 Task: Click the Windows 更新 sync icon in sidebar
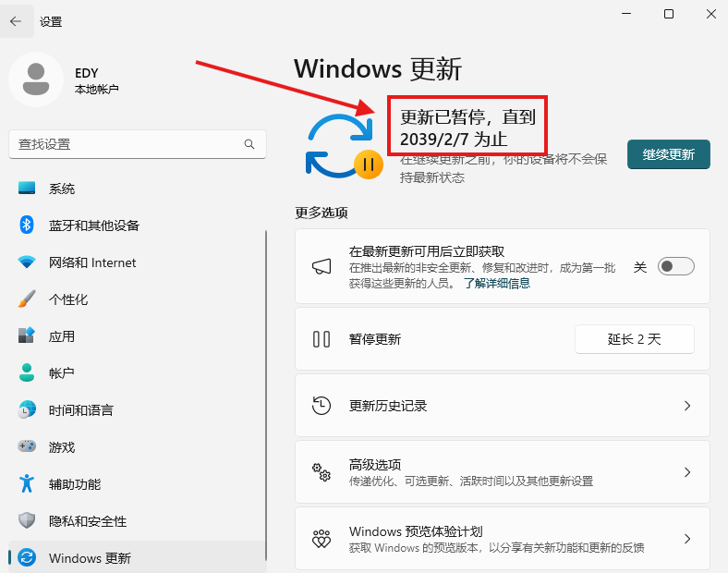(27, 557)
